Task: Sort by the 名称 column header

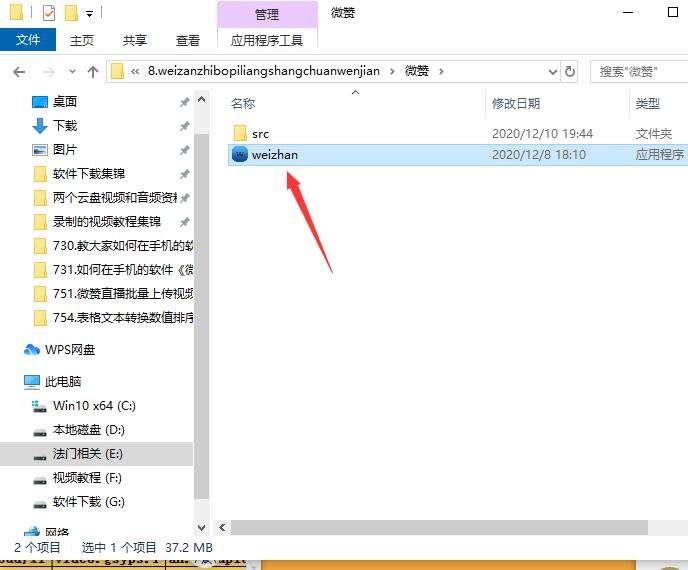Action: (243, 104)
